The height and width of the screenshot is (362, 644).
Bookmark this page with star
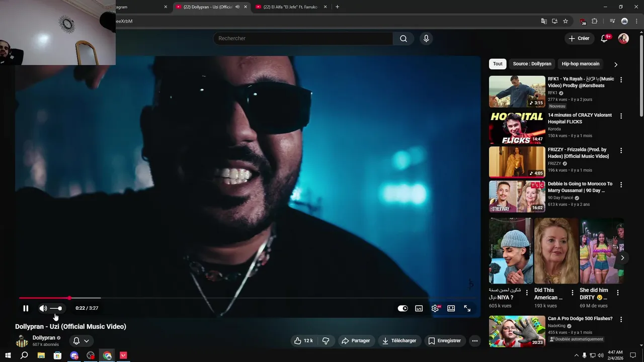pyautogui.click(x=566, y=21)
